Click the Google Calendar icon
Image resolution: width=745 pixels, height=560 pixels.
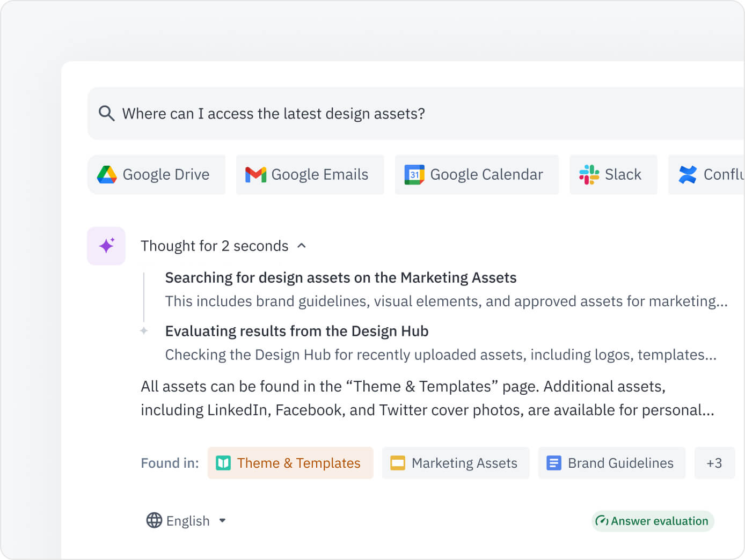pos(413,174)
